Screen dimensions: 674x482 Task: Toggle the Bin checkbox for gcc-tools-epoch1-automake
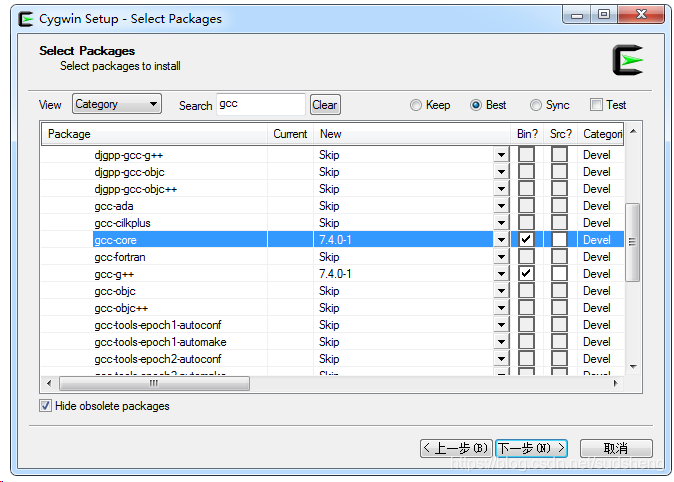pos(526,342)
